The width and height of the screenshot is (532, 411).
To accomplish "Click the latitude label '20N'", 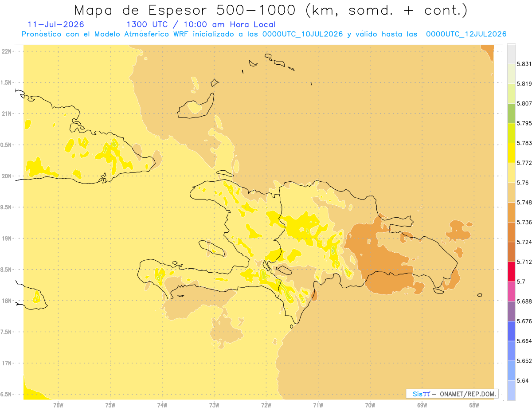I will (x=6, y=176).
